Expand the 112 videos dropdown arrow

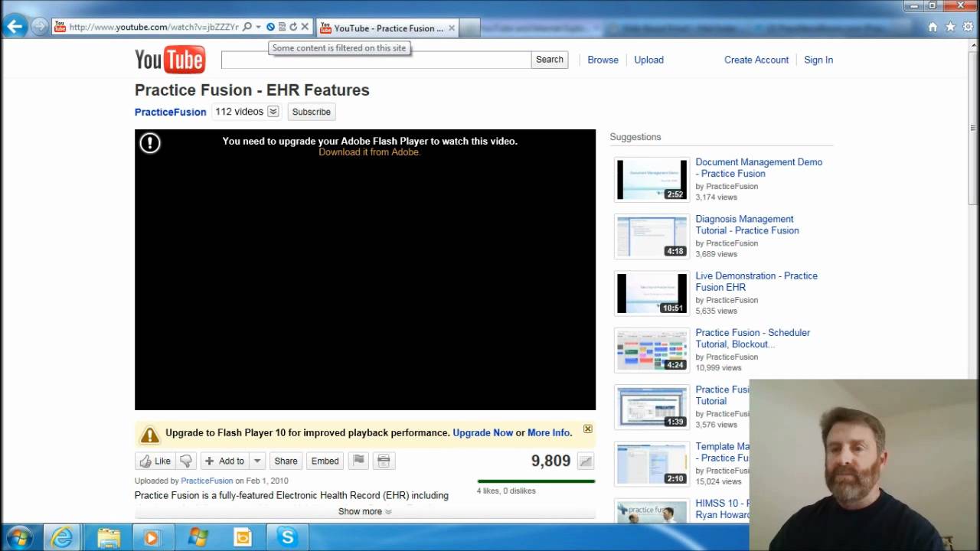[x=273, y=112]
